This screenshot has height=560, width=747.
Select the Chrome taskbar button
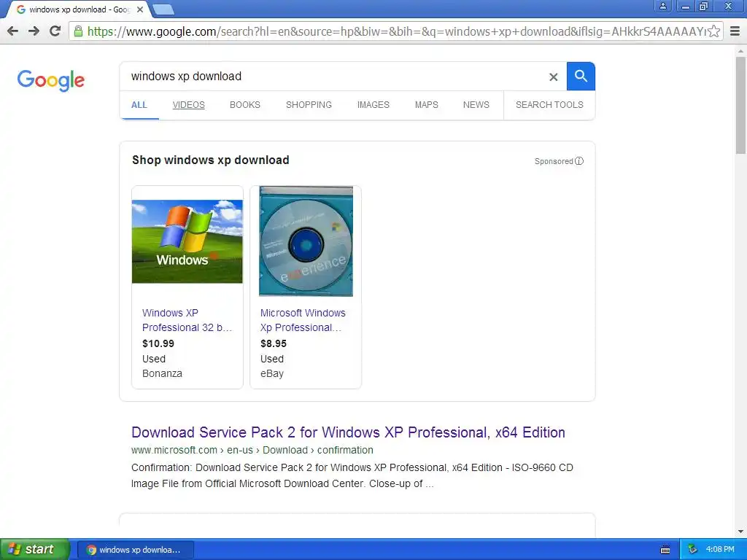[135, 550]
